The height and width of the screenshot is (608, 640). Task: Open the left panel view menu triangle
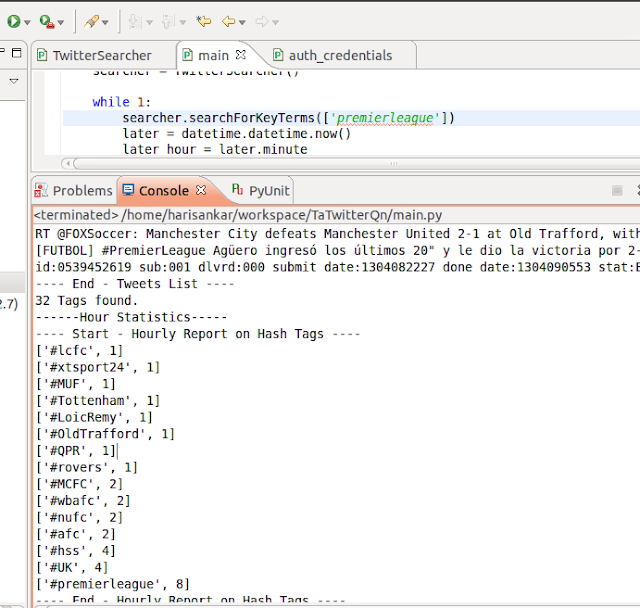pyautogui.click(x=14, y=81)
